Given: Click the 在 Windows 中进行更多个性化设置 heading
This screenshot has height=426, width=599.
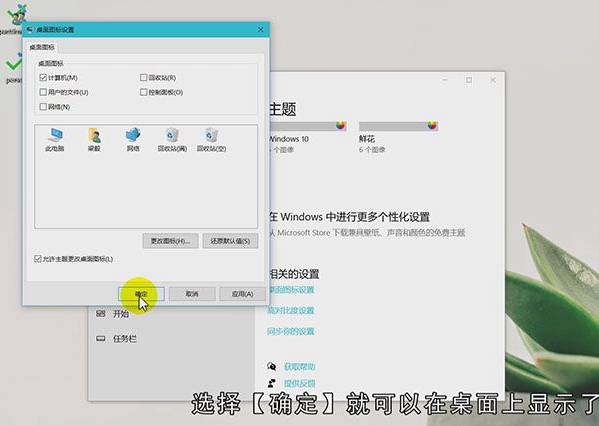Looking at the screenshot, I should [349, 217].
